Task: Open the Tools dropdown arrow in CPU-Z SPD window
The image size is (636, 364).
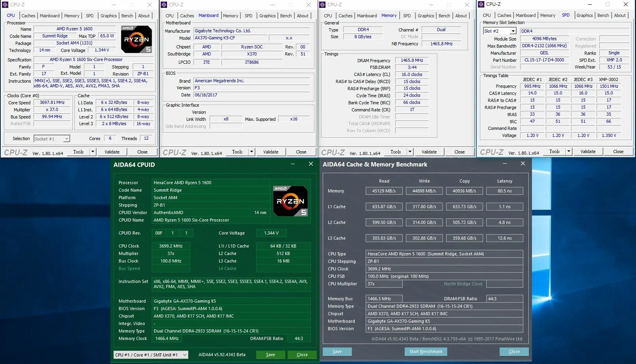Action: click(x=569, y=152)
